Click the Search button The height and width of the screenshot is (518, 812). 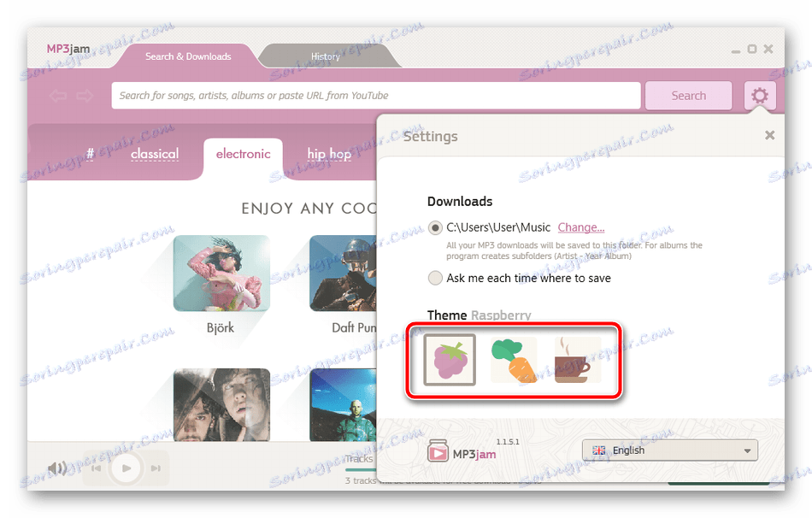tap(688, 96)
